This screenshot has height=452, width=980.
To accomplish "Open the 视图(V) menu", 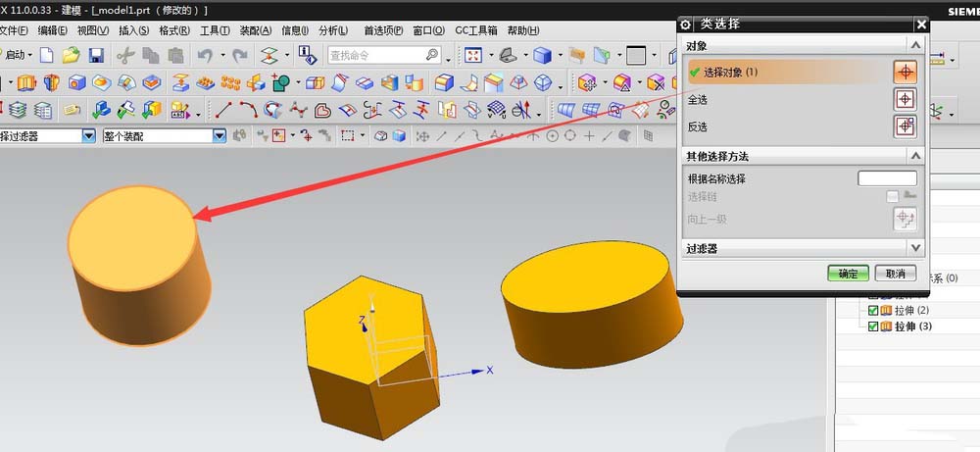I will [x=93, y=30].
